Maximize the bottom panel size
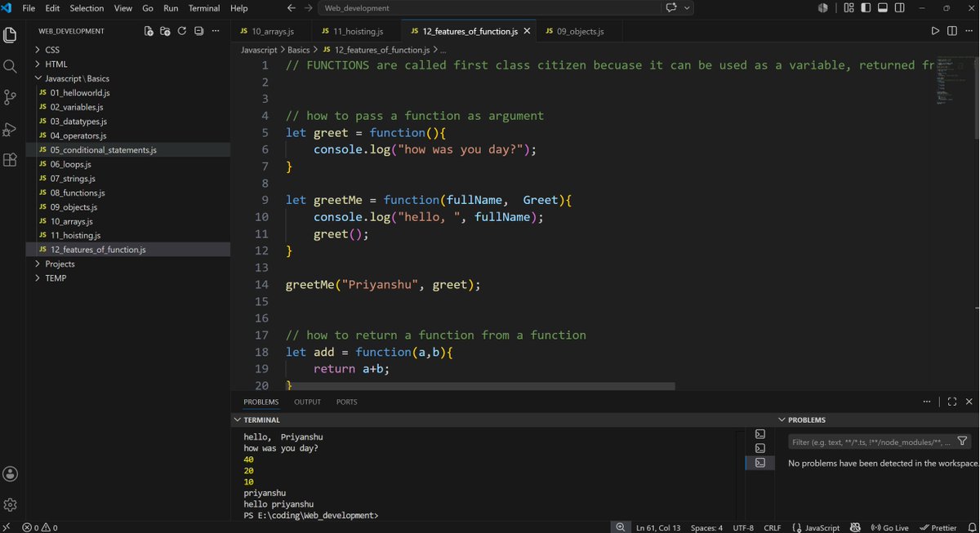The height and width of the screenshot is (533, 980). pyautogui.click(x=952, y=402)
